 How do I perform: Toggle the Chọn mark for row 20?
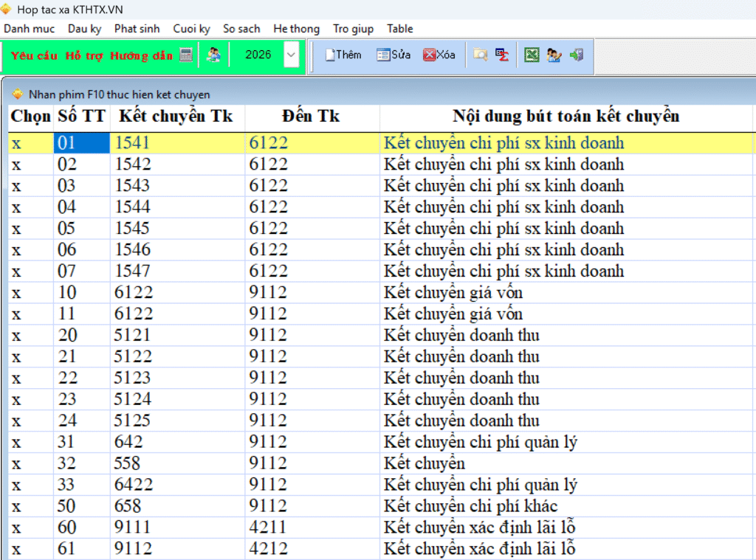click(16, 336)
